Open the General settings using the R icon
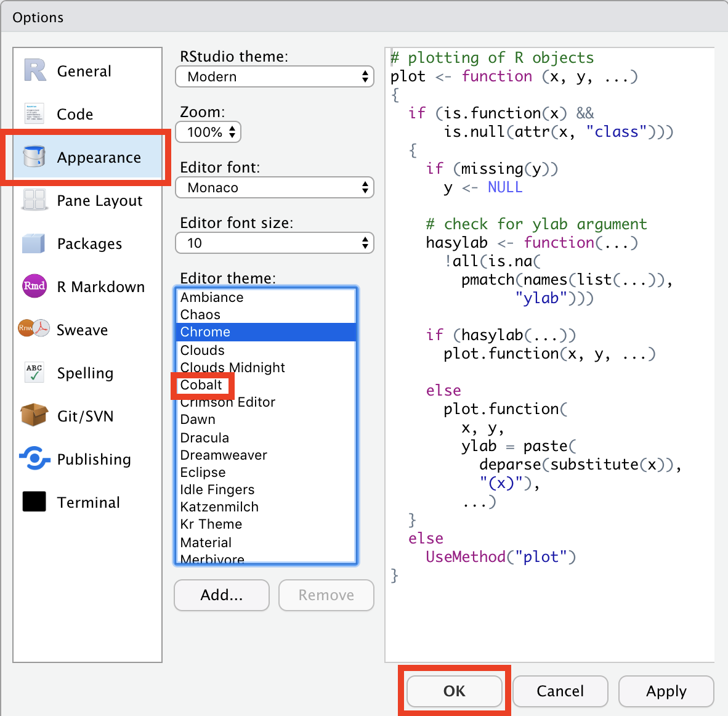The image size is (728, 716). [x=34, y=70]
